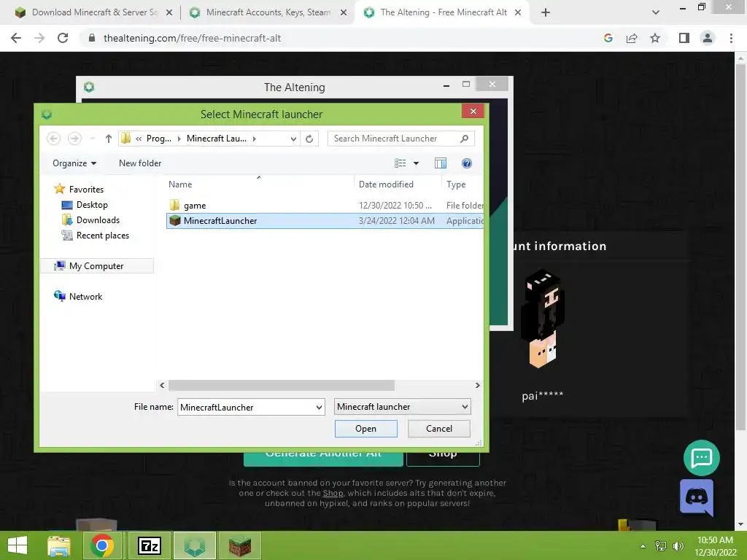This screenshot has width=747, height=560.
Task: Click the browser address bar URL
Action: pyautogui.click(x=192, y=38)
